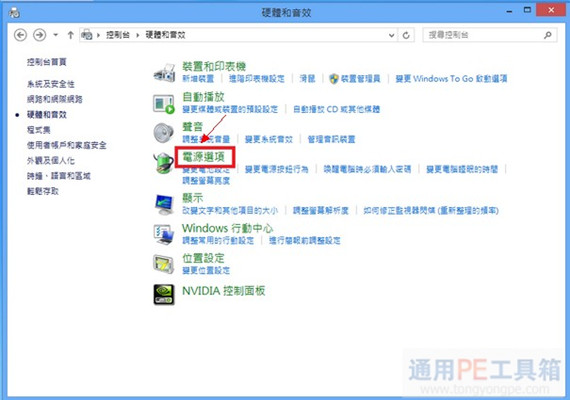Click the NVIDIA Control Panel icon
The height and width of the screenshot is (400, 570).
[164, 294]
